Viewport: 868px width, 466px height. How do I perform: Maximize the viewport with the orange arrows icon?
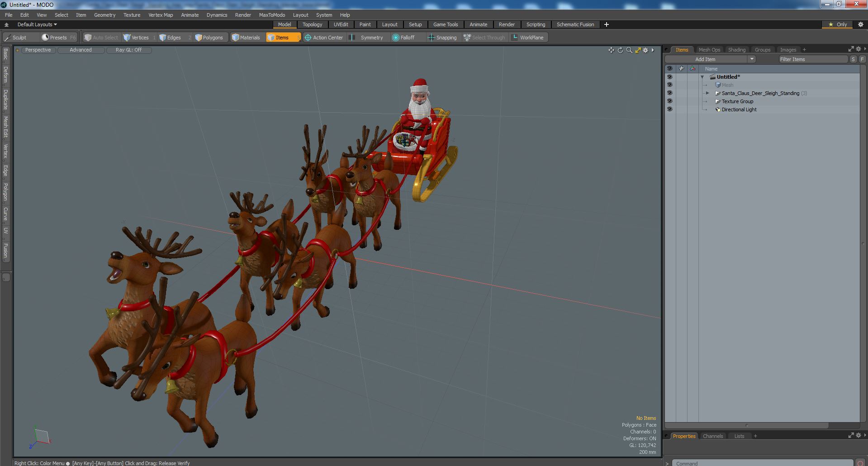tap(638, 50)
